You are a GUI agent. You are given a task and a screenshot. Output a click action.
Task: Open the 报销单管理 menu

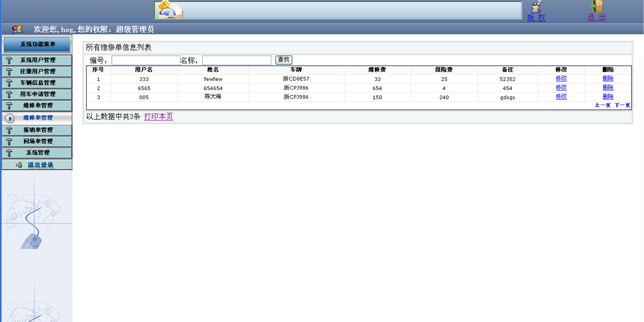pyautogui.click(x=37, y=130)
